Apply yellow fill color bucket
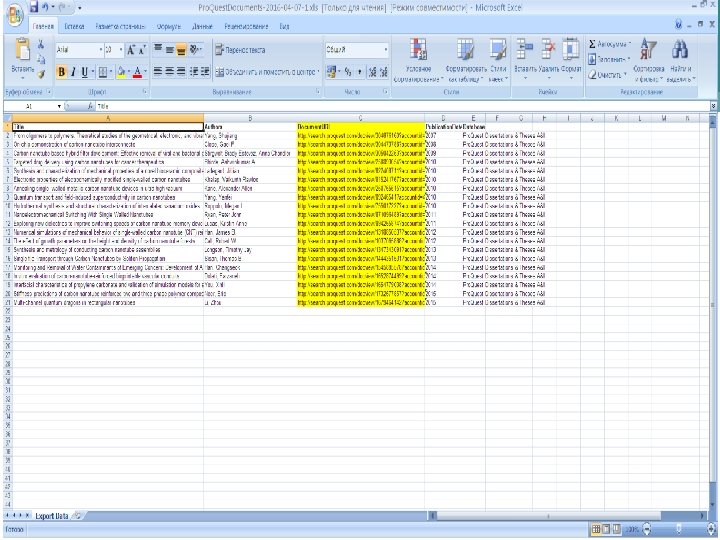720x540 pixels. click(x=121, y=72)
